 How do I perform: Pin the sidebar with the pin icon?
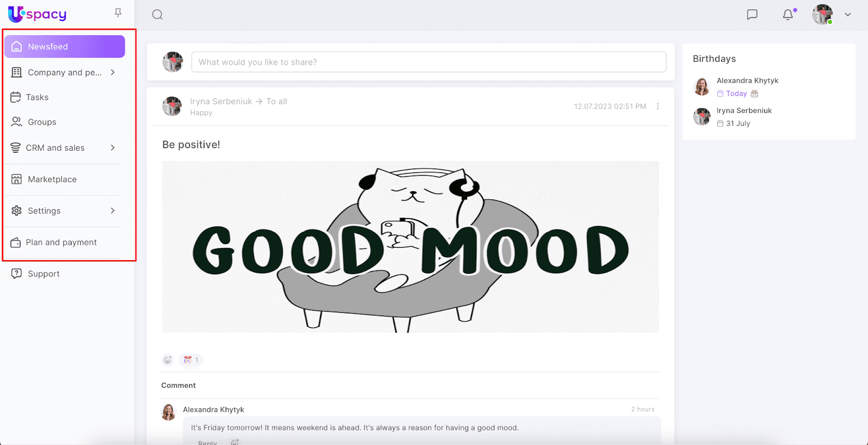118,12
